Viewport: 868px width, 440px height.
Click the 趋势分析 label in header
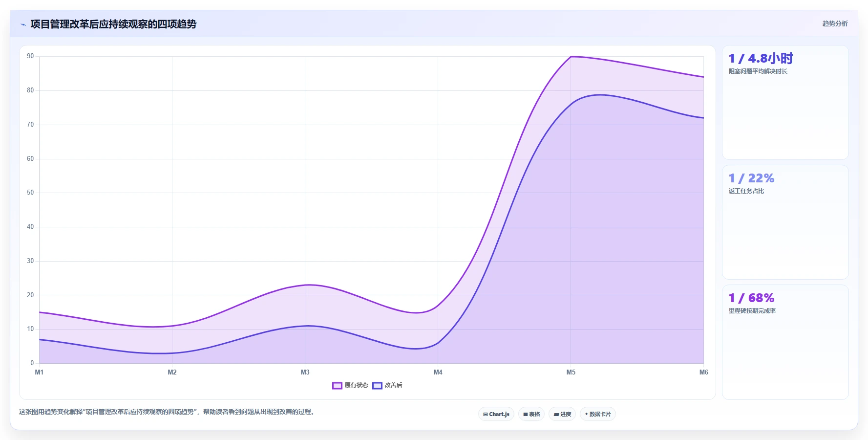point(835,23)
